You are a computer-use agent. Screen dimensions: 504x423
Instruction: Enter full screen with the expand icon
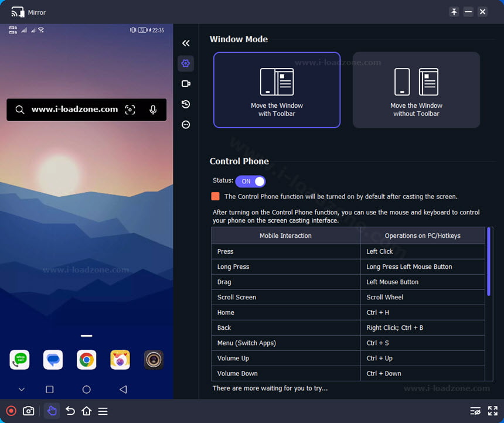click(492, 411)
